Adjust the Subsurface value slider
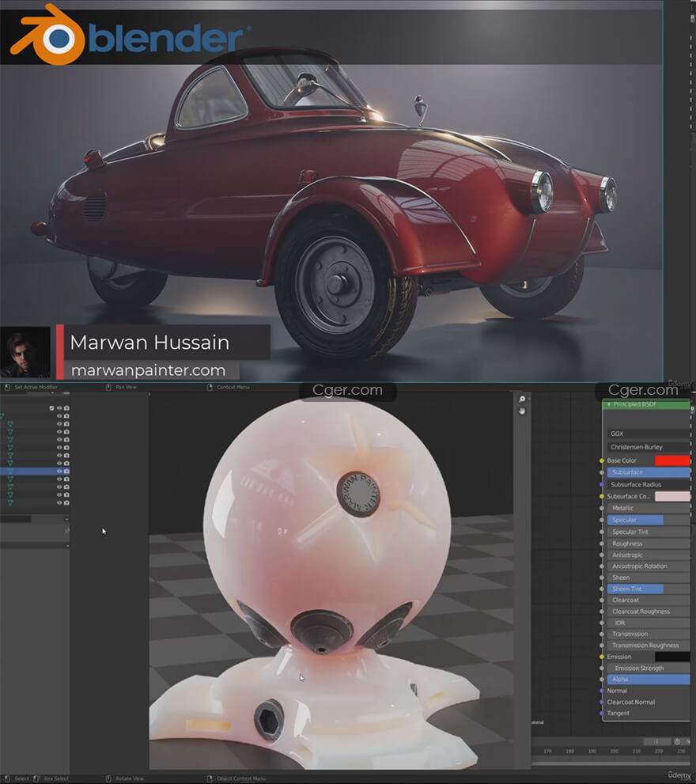 (x=649, y=472)
